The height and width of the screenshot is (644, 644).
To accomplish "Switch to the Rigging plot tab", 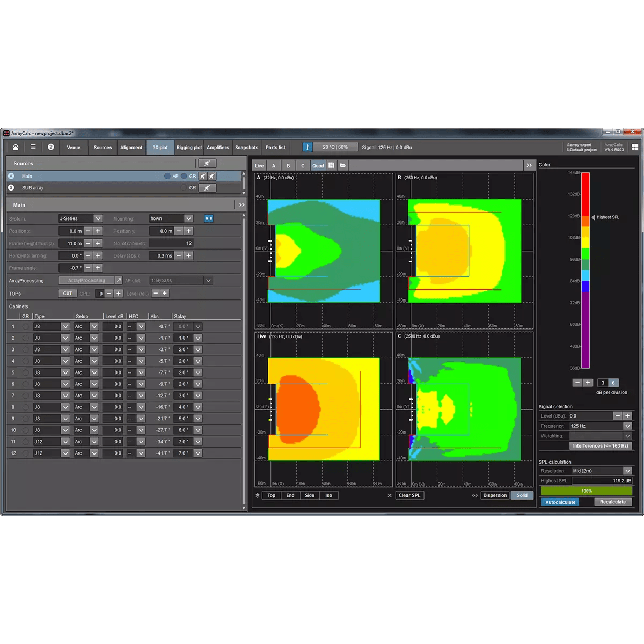I will pos(189,147).
